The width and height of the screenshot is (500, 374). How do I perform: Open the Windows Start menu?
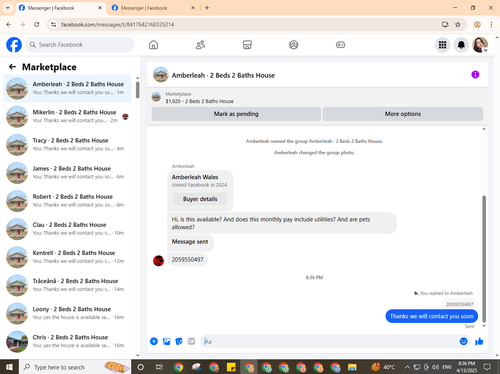pos(9,367)
